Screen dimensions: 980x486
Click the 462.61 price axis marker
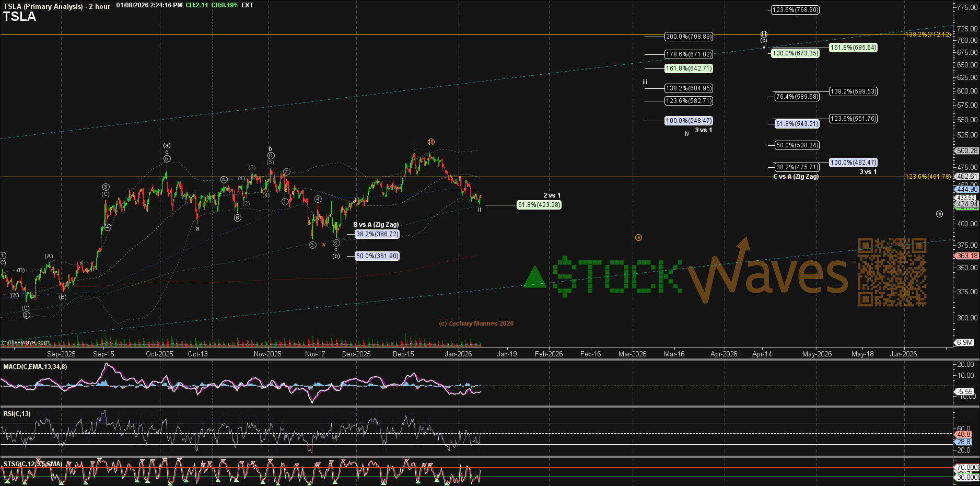(x=966, y=177)
